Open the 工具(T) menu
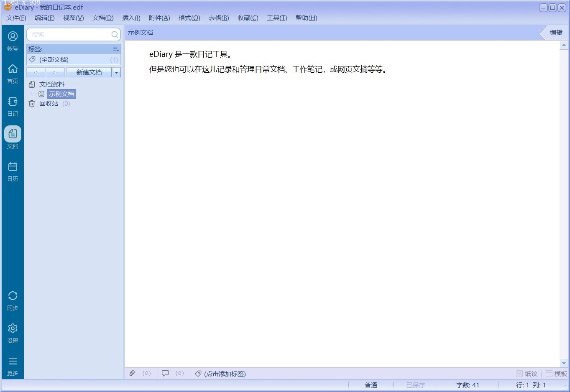The image size is (570, 392). click(x=277, y=18)
